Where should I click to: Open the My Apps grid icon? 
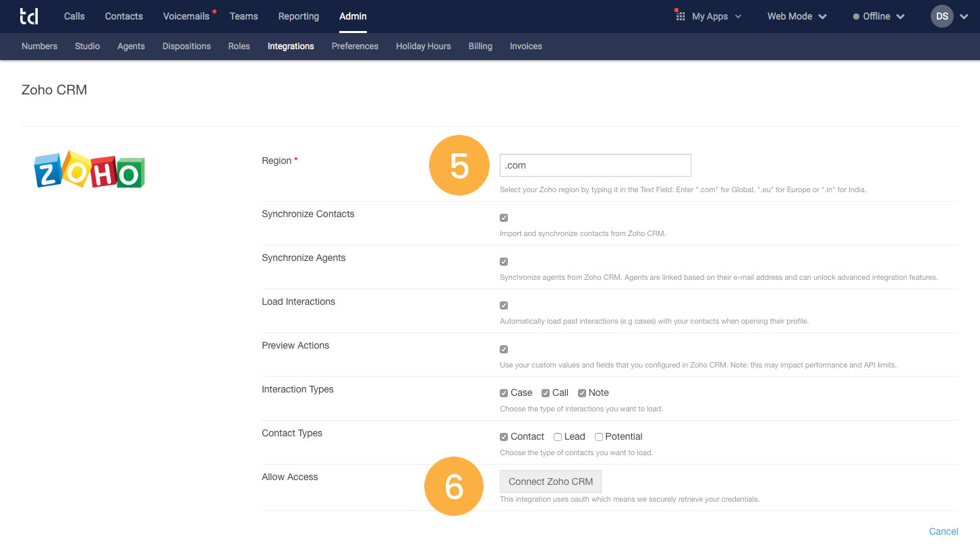(x=680, y=16)
